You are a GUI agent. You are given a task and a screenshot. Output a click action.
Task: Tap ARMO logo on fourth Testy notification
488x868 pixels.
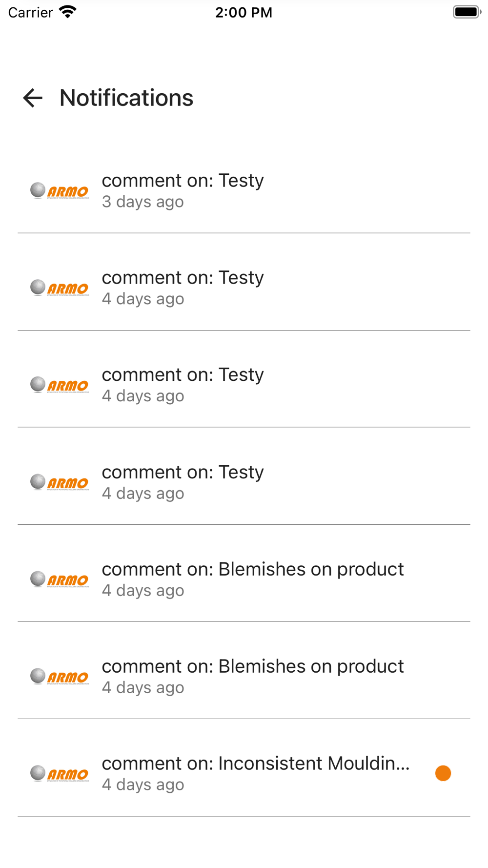coord(60,482)
